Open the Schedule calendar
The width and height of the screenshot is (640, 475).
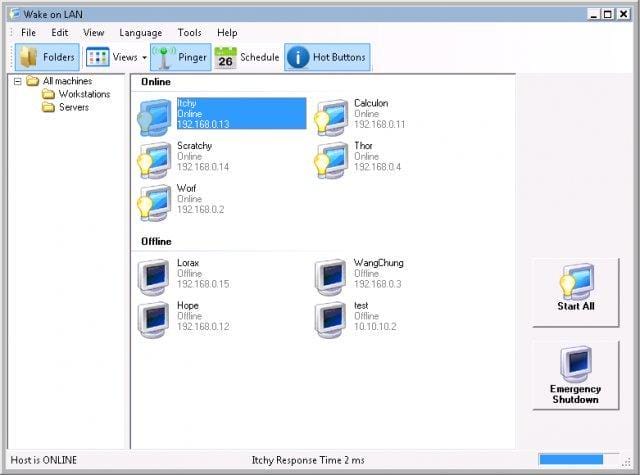tap(246, 58)
